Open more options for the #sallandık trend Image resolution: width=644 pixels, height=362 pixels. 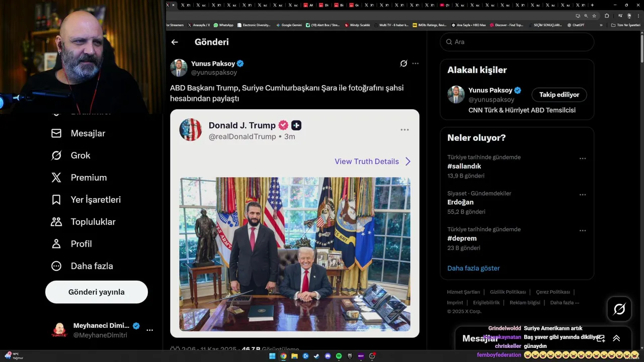tap(583, 158)
